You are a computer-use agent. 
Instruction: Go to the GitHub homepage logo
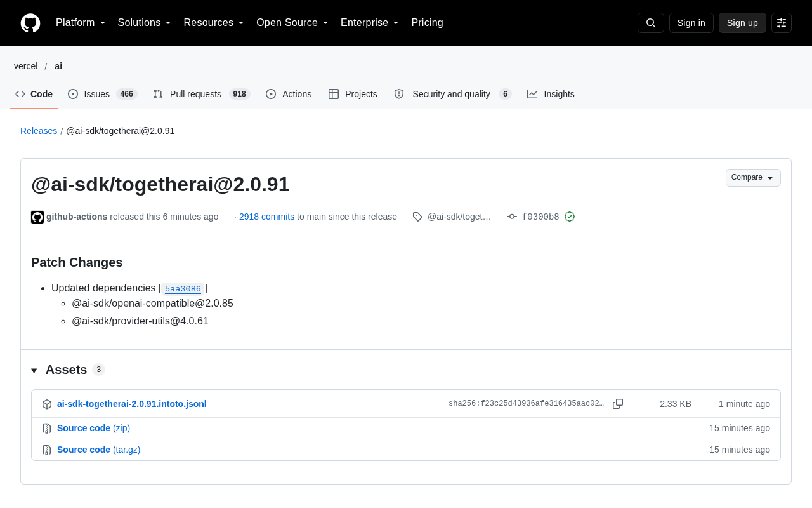(30, 23)
